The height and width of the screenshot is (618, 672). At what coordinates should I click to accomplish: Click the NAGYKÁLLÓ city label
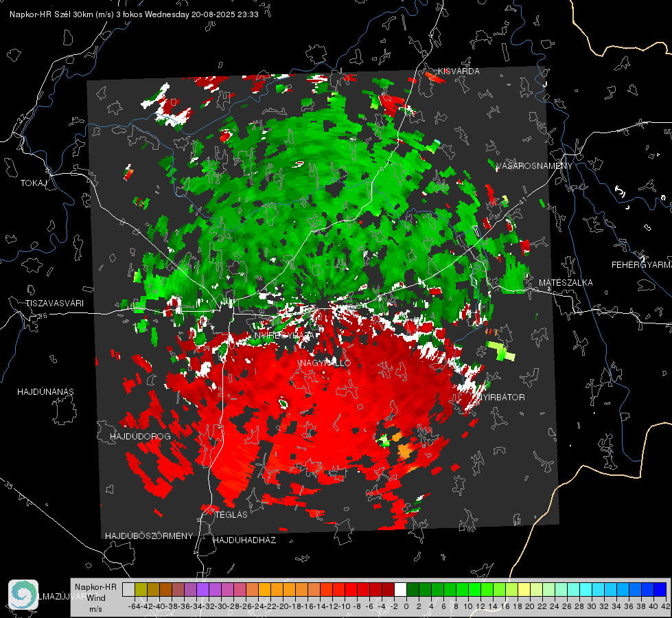[325, 363]
